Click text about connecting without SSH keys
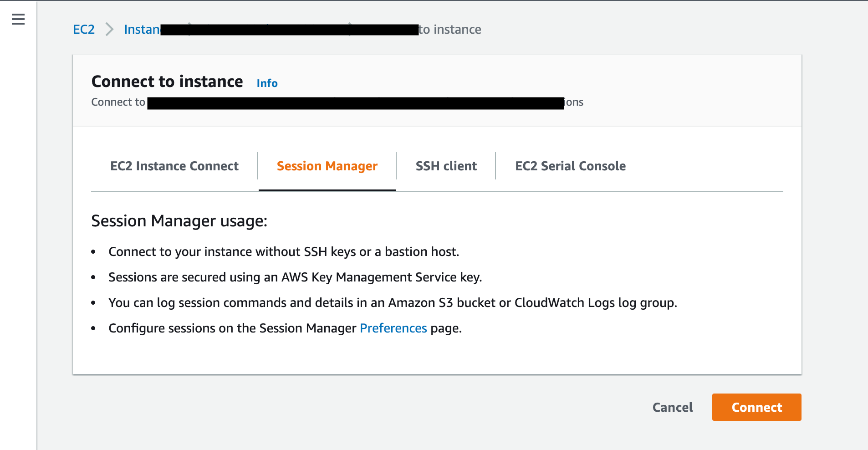Viewport: 868px width, 450px height. coord(284,252)
